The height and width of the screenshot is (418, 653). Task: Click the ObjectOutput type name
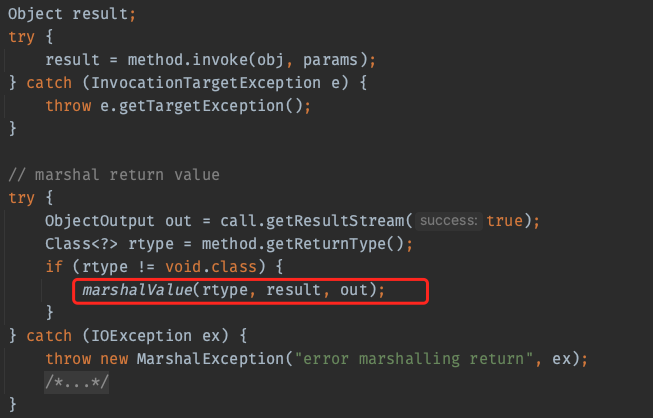pos(102,221)
